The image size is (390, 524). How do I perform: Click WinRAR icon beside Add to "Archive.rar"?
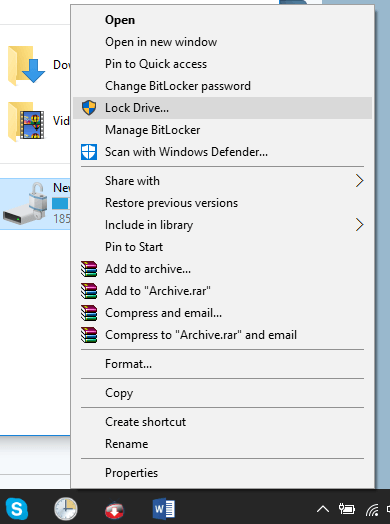89,291
